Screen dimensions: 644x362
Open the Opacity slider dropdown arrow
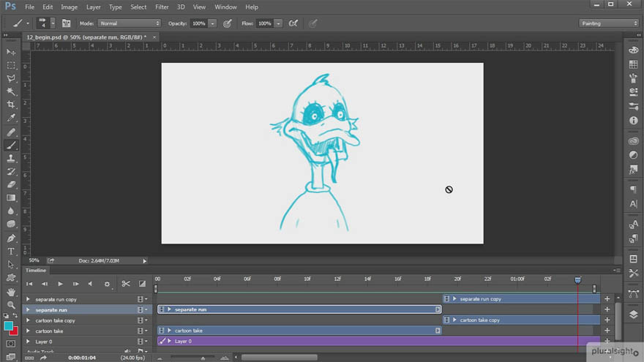pyautogui.click(x=213, y=23)
